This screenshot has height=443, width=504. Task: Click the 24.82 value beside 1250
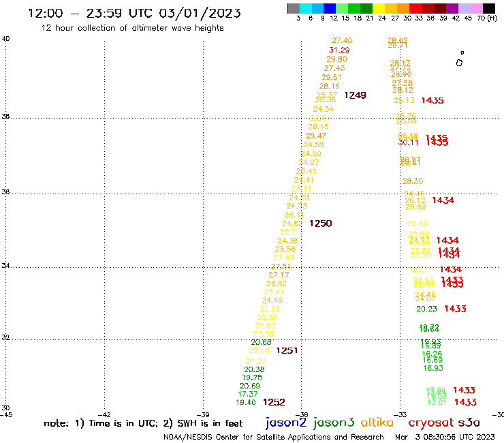point(292,224)
